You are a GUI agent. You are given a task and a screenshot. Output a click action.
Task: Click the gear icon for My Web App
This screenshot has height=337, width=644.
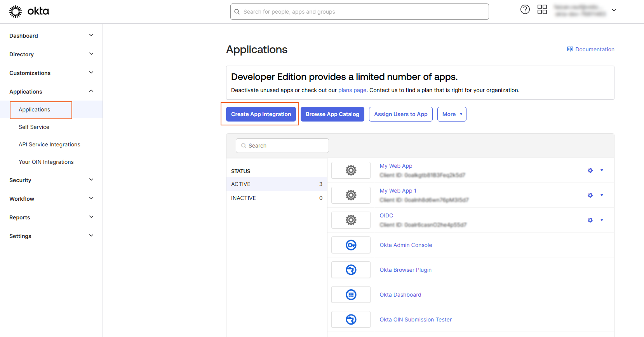point(590,170)
